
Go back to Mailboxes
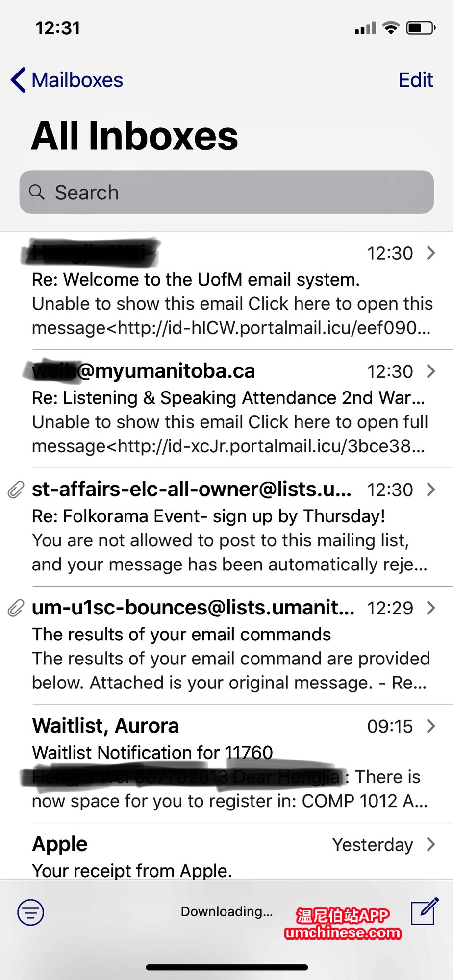77,80
